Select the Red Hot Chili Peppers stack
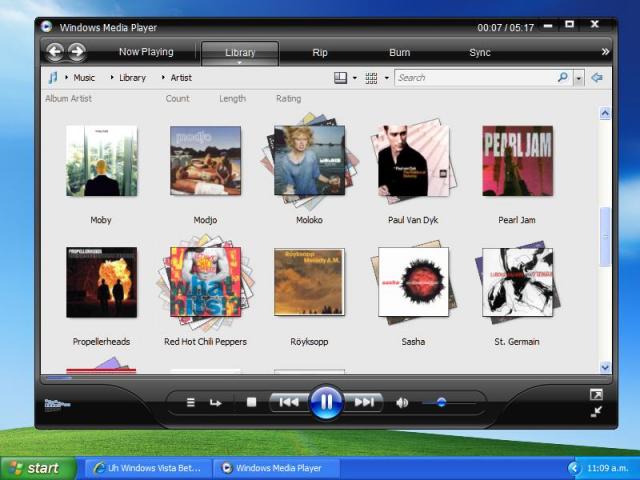Viewport: 640px width, 480px height. (205, 282)
